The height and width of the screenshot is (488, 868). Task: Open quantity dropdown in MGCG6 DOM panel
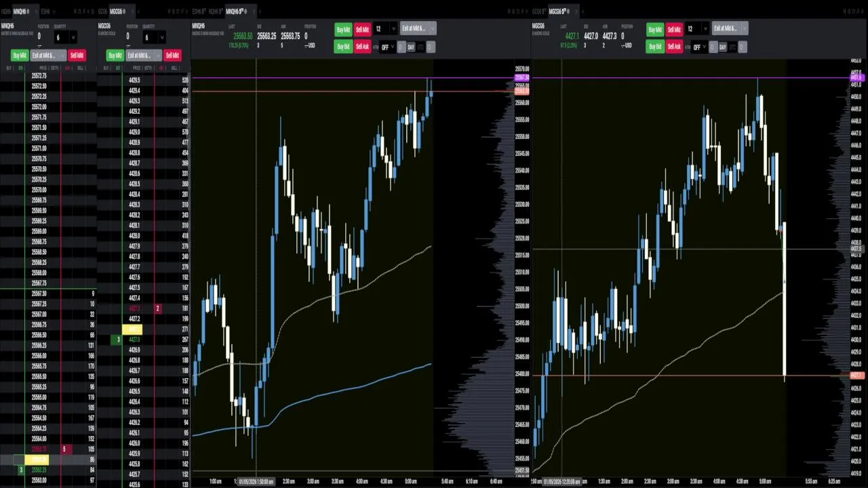point(161,37)
